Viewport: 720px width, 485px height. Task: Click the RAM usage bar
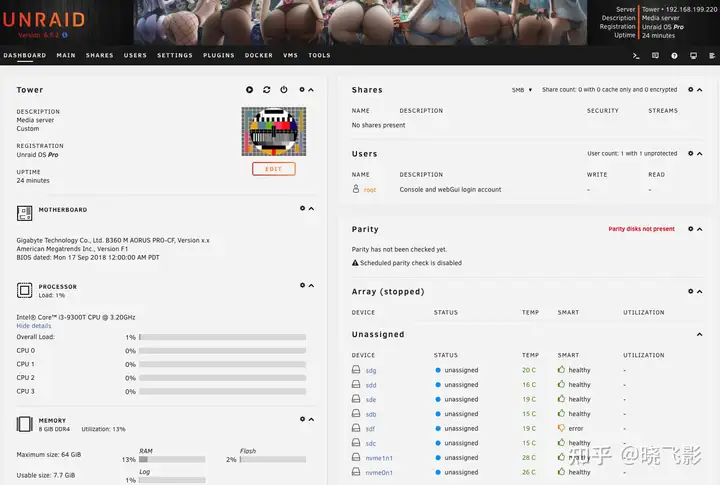coord(172,459)
